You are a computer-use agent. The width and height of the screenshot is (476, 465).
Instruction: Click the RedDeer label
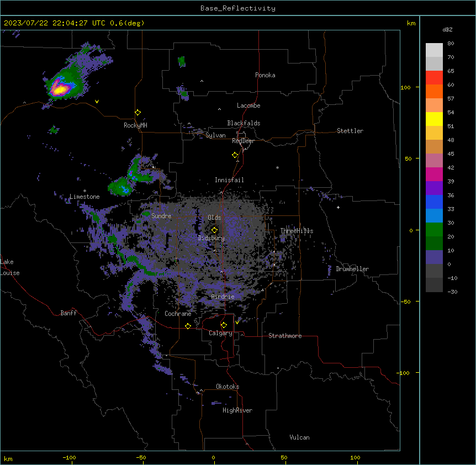(243, 141)
